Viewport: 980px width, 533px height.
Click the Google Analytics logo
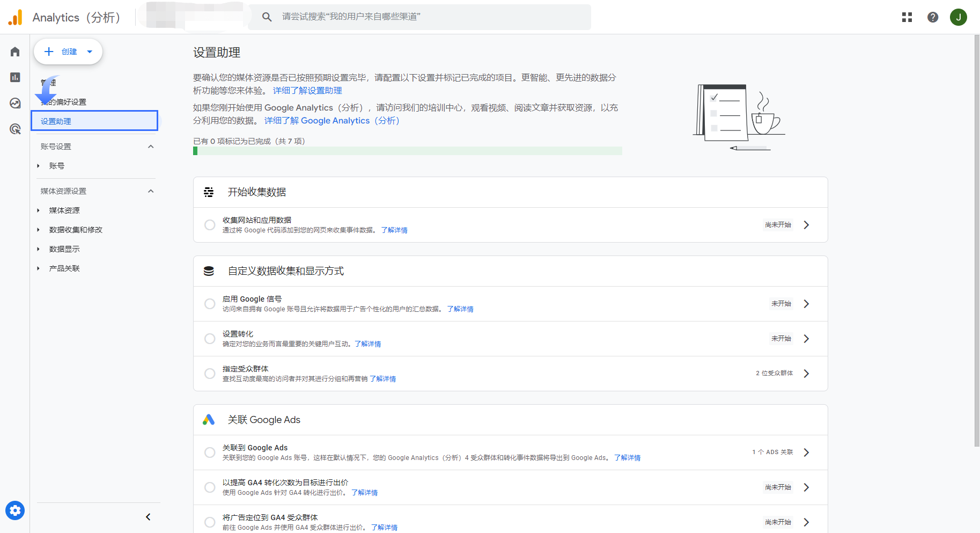(x=16, y=17)
